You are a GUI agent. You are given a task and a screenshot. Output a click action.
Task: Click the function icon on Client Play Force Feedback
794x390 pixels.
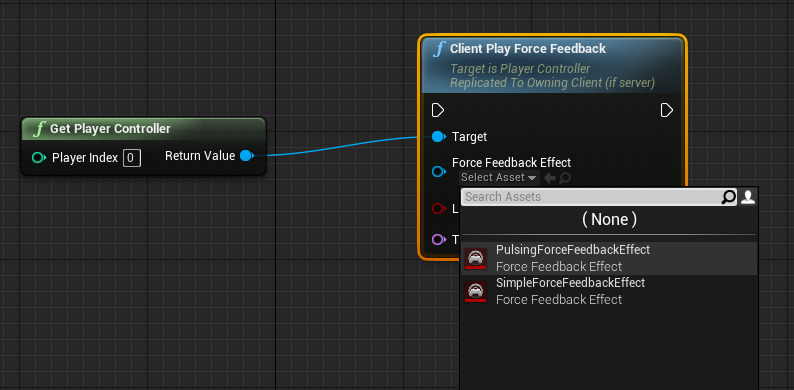coord(439,49)
